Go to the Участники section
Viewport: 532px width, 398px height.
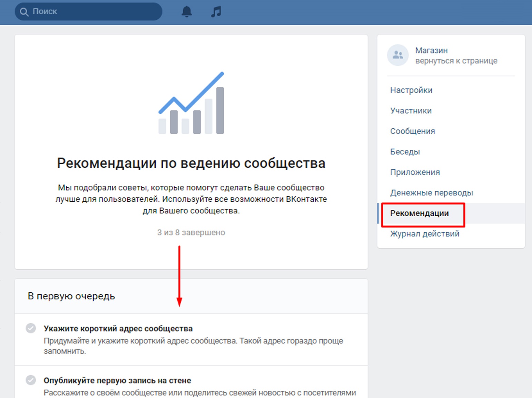(x=411, y=111)
